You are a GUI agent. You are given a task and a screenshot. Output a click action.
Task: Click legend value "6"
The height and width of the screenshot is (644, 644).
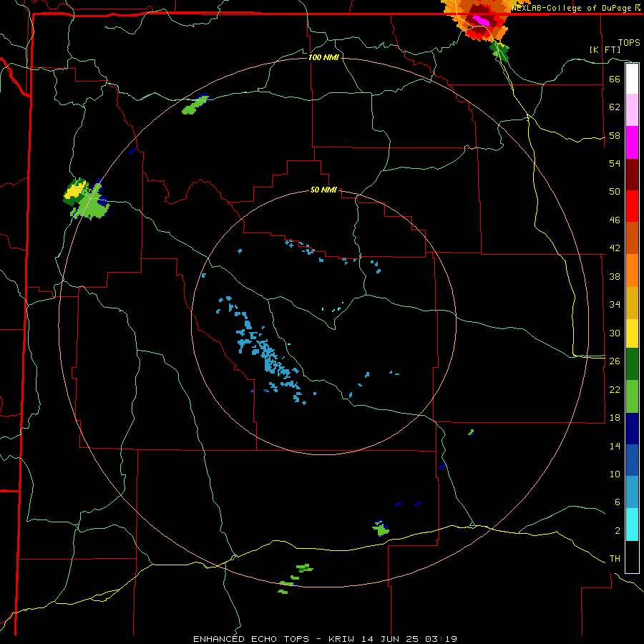coord(618,502)
